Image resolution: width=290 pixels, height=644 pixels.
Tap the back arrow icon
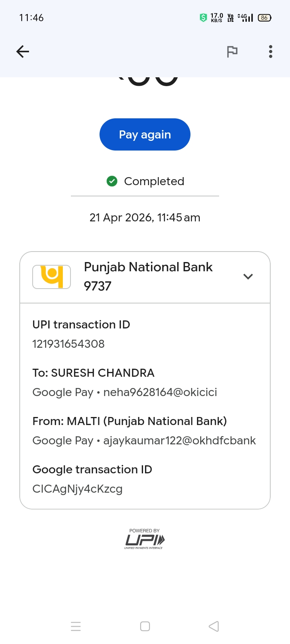23,52
